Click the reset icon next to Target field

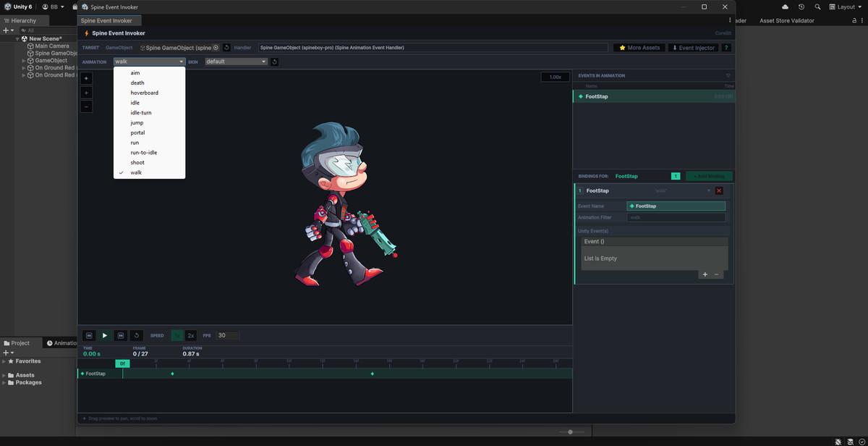pyautogui.click(x=226, y=48)
